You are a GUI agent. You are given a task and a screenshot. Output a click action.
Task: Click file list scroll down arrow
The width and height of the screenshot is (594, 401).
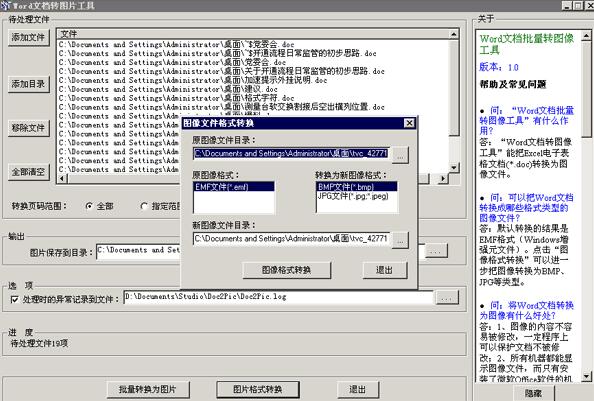454,167
